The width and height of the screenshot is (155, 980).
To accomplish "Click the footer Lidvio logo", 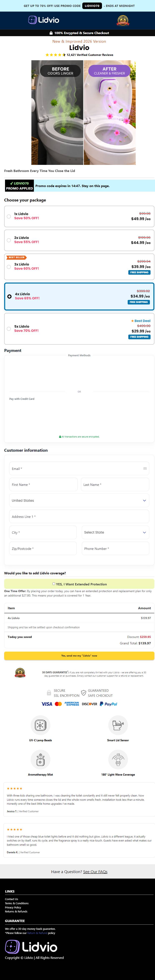I will (x=31, y=947).
